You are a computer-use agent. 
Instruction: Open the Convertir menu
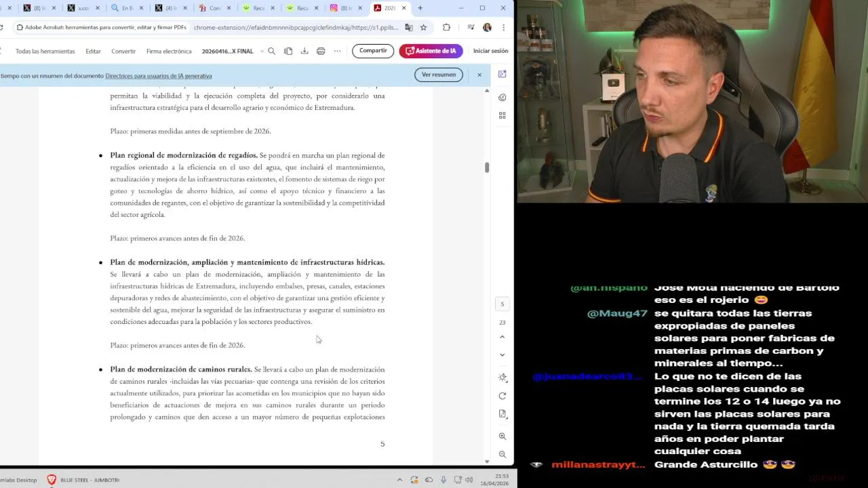tap(123, 51)
